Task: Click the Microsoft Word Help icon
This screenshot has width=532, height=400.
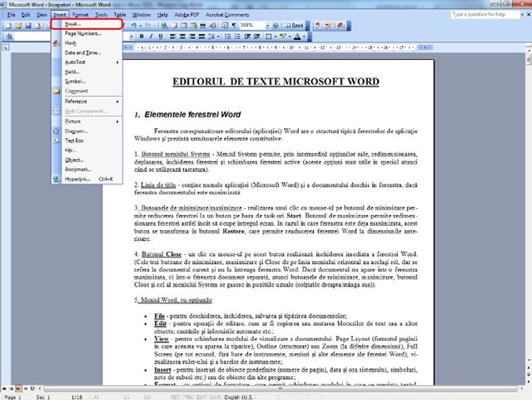Action: coord(276,26)
